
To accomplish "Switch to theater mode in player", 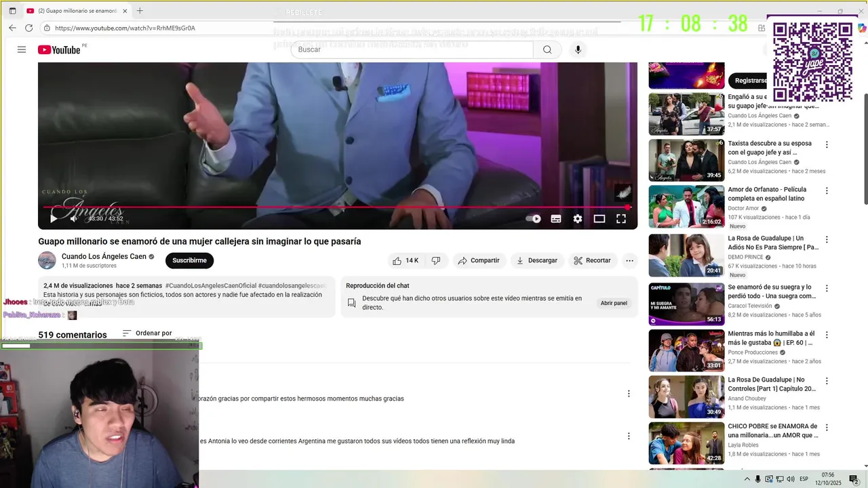I will 599,219.
